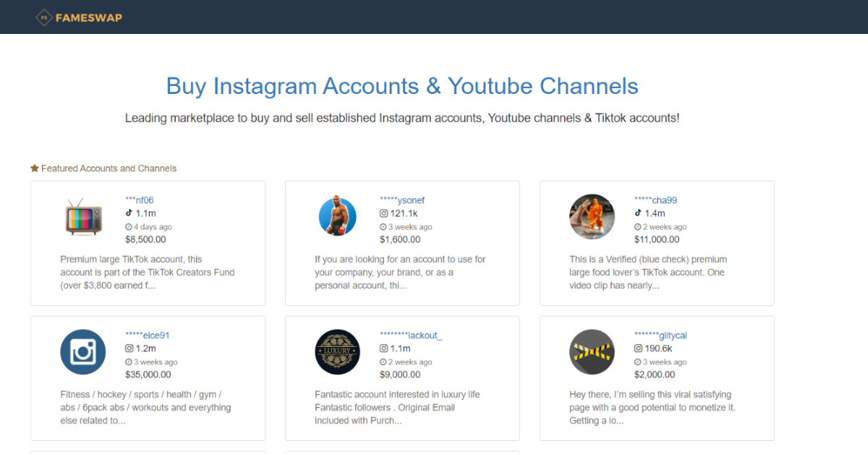
Task: Open the food avatar of *****cha99
Action: click(592, 217)
